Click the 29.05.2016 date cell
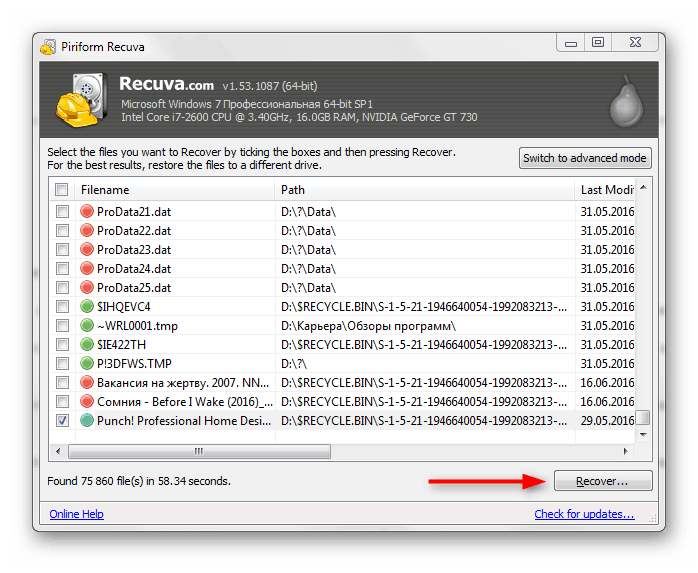698x573 pixels. click(607, 421)
